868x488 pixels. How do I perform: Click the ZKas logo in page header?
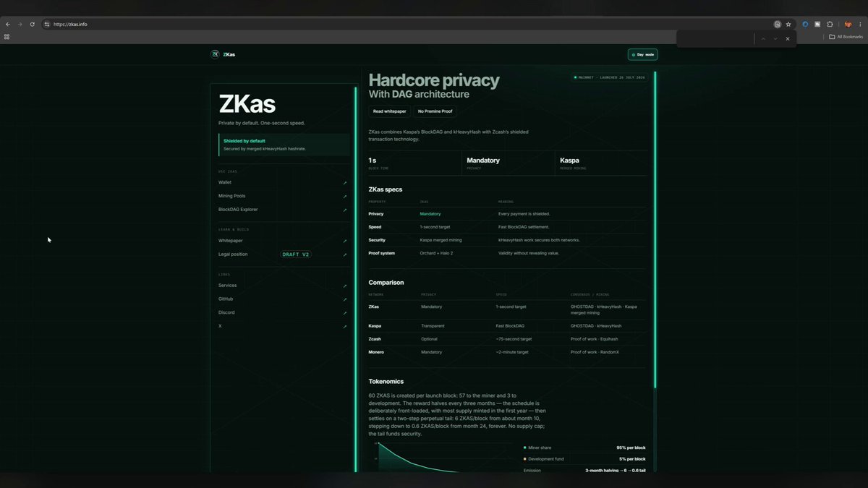pyautogui.click(x=223, y=54)
